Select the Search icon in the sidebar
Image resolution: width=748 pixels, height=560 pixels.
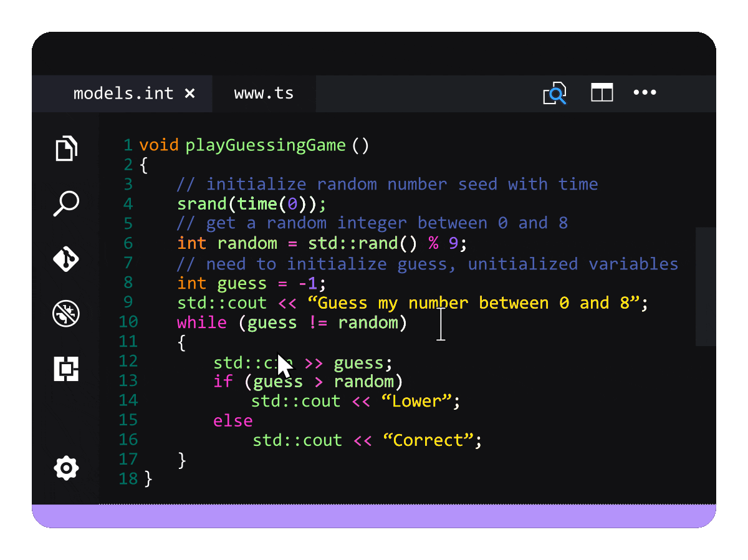tap(66, 204)
